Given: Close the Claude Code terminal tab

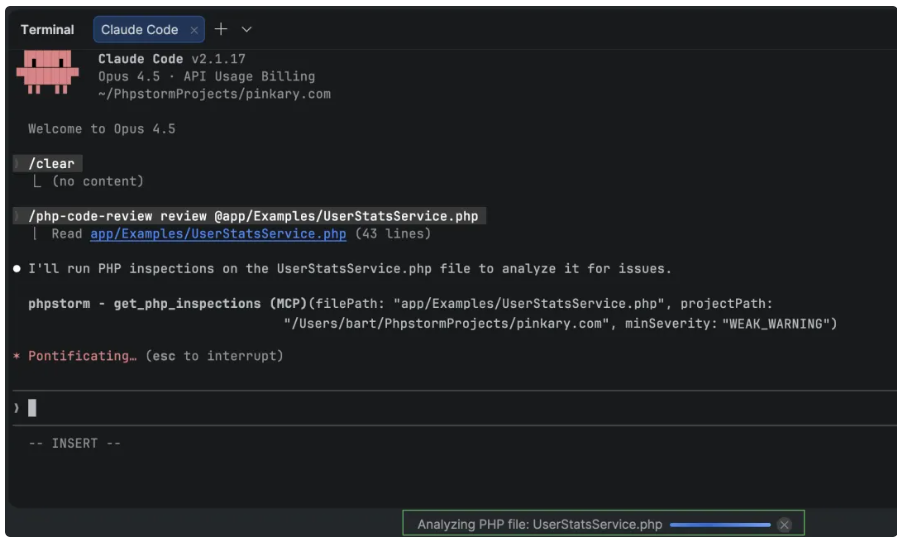Looking at the screenshot, I should (x=194, y=30).
